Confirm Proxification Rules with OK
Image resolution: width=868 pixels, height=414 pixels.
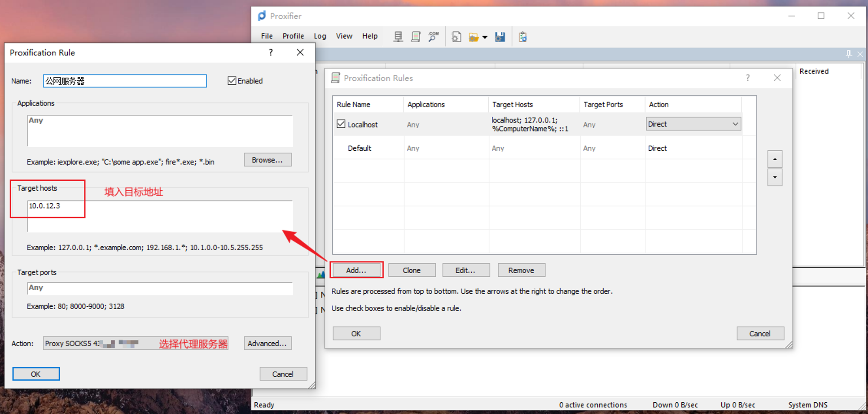[x=356, y=334]
